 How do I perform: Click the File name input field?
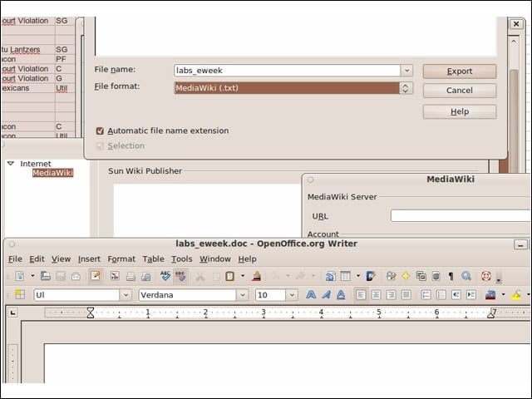pos(287,71)
